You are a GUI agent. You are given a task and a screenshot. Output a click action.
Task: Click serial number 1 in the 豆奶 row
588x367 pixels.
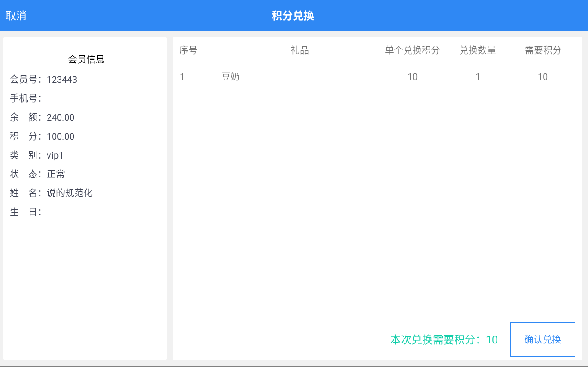[182, 77]
